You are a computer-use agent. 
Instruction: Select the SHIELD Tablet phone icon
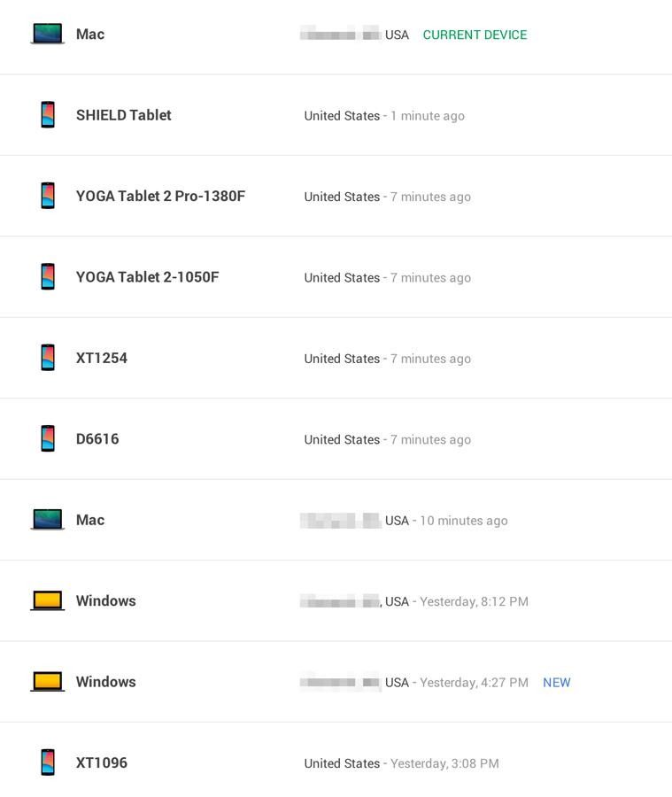[48, 115]
